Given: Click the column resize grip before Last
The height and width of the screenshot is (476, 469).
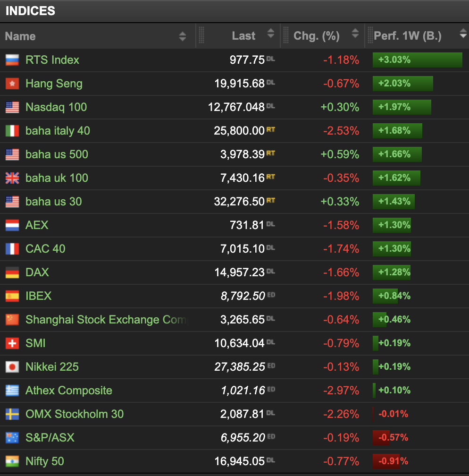Looking at the screenshot, I should click(x=201, y=35).
